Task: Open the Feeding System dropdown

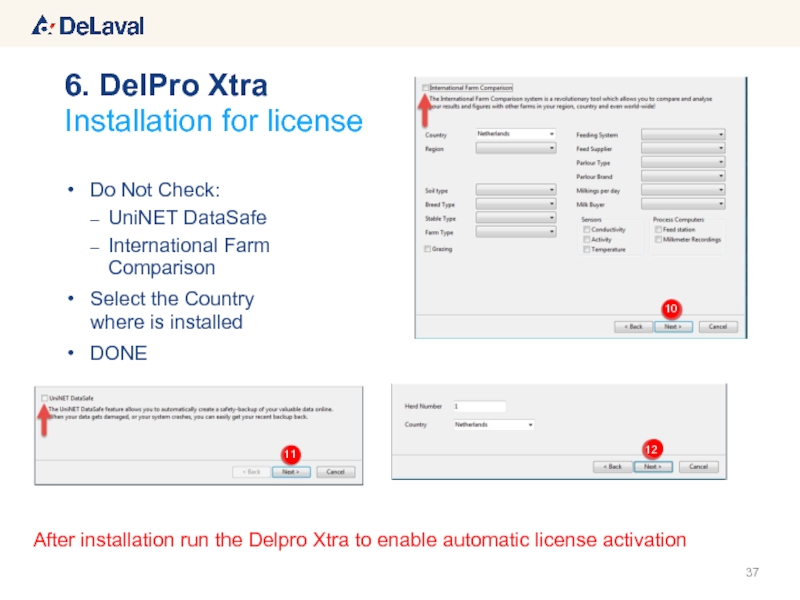Action: [683, 135]
